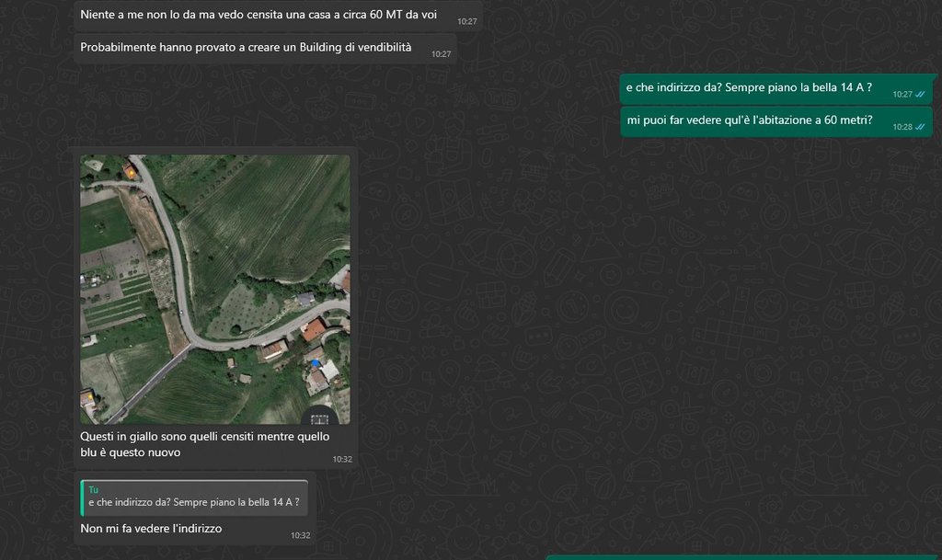Click the "Tu" sender label in quote
Viewport: 942px width, 560px height.
coord(93,489)
